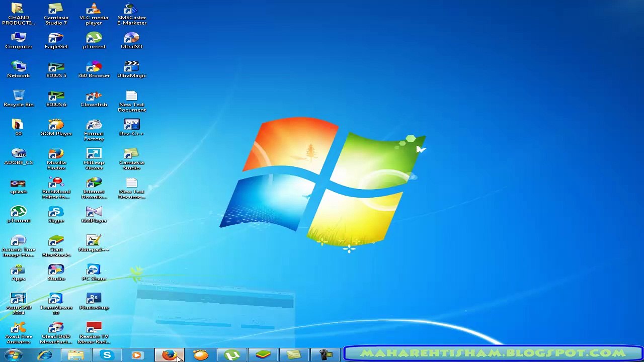This screenshot has height=362, width=644.
Task: Open Windows Explorer from the taskbar
Action: coord(76,355)
